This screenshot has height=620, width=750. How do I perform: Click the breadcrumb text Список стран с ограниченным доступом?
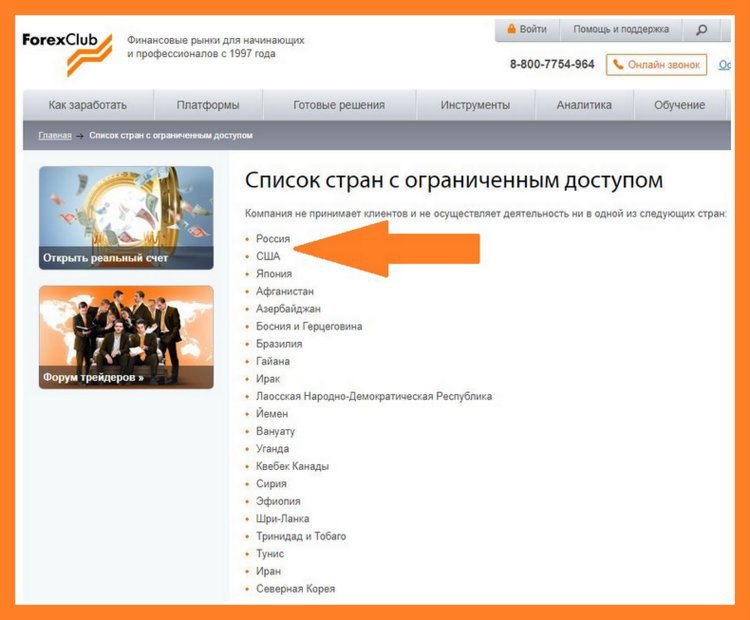pyautogui.click(x=171, y=135)
